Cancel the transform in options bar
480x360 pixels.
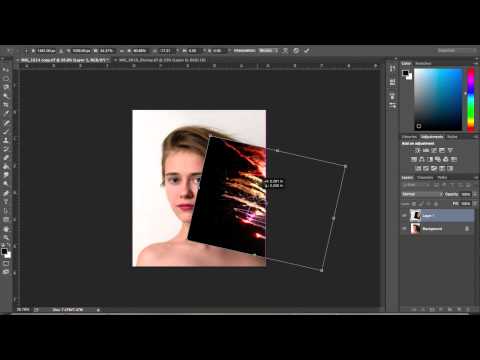pos(296,51)
